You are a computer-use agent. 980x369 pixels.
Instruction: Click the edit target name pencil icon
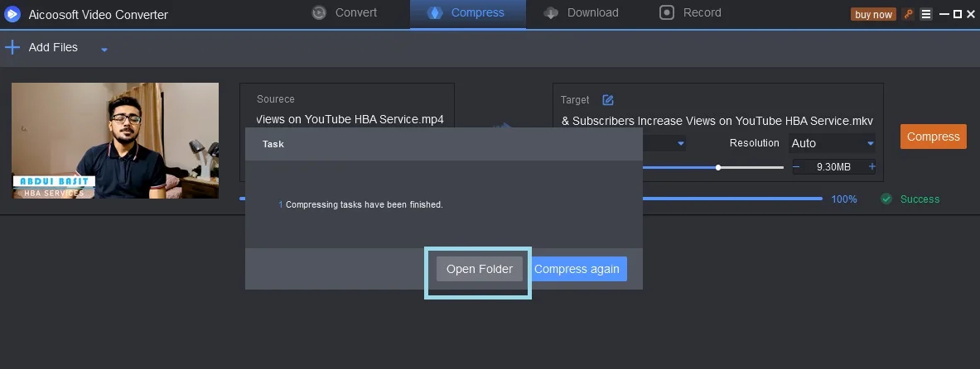click(x=608, y=100)
